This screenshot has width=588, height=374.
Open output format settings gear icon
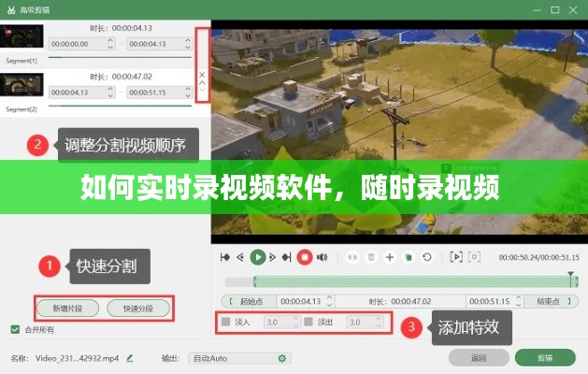coord(282,358)
